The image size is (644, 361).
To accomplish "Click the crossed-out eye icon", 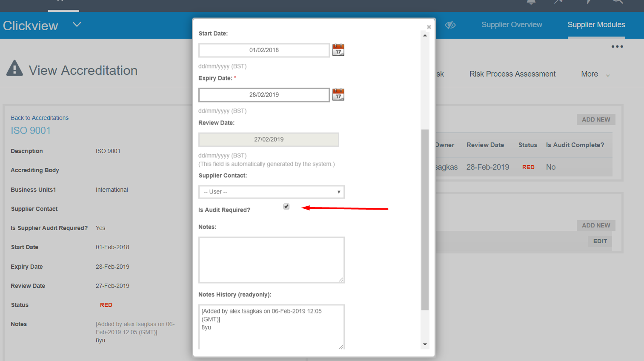I will click(x=450, y=25).
